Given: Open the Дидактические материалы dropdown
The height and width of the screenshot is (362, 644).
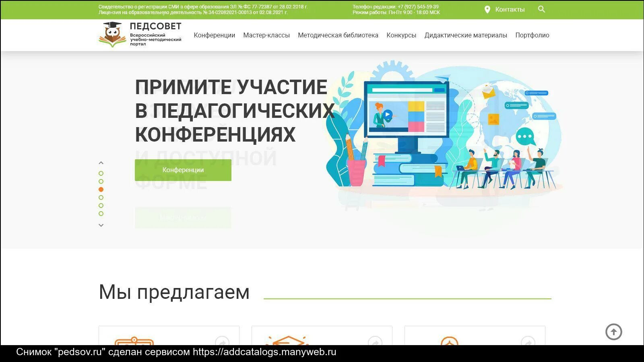Looking at the screenshot, I should [x=466, y=35].
